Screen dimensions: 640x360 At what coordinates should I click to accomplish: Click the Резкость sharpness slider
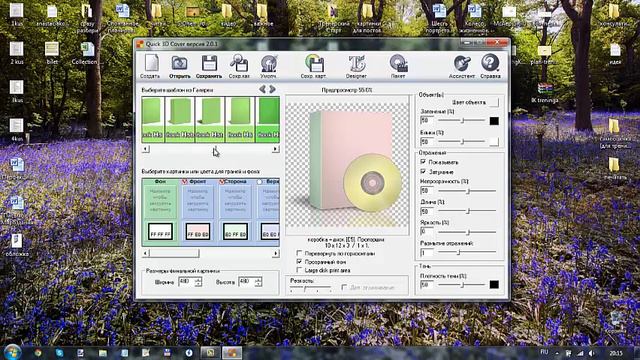coord(311,289)
